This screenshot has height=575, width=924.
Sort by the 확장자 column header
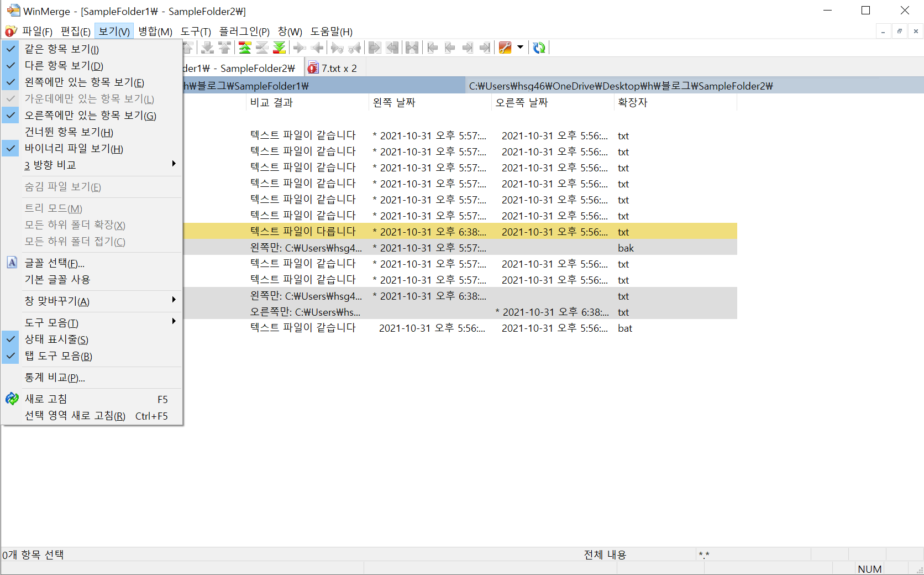[x=675, y=103]
